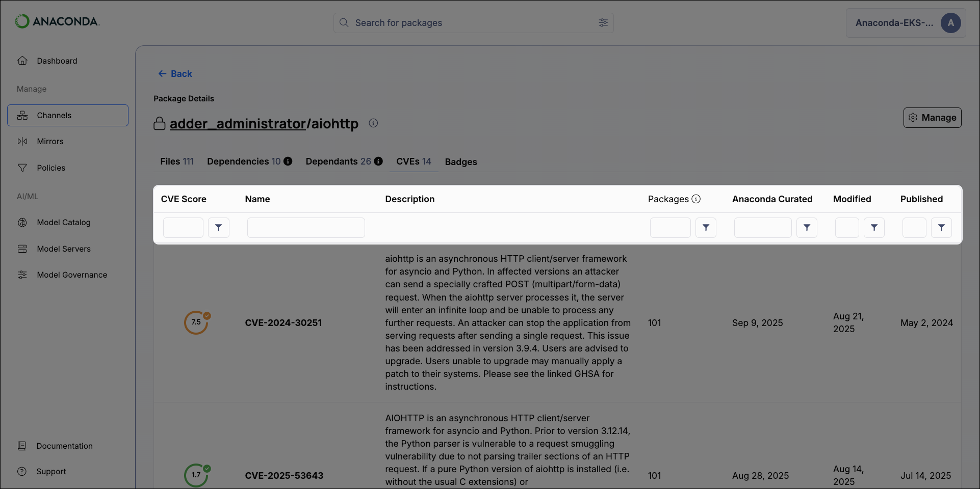Open the Mirrors section from the sidebar
Viewport: 980px width, 489px height.
[x=23, y=141]
